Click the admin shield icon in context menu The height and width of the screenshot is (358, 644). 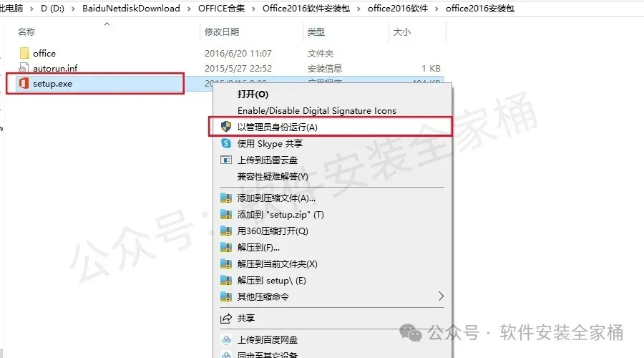226,127
